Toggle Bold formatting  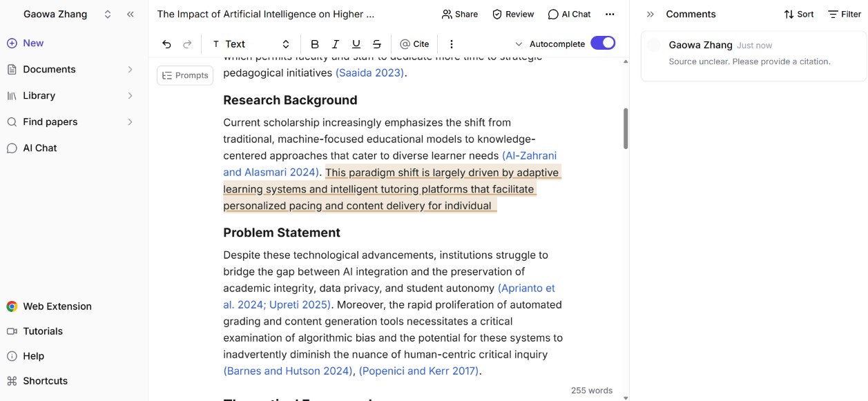point(315,43)
